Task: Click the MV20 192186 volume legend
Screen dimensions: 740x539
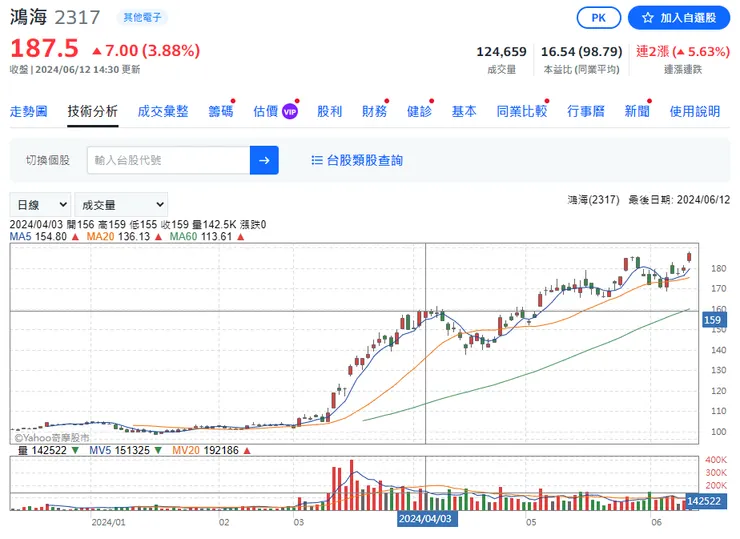Action: 211,451
